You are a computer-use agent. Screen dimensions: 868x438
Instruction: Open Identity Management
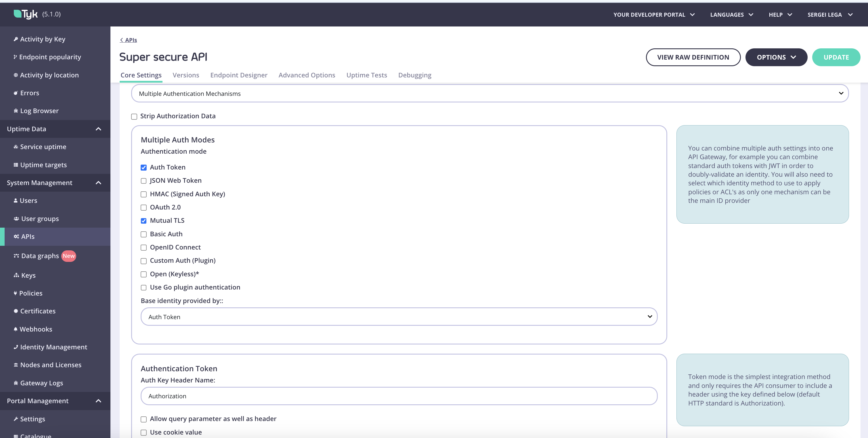(53, 346)
